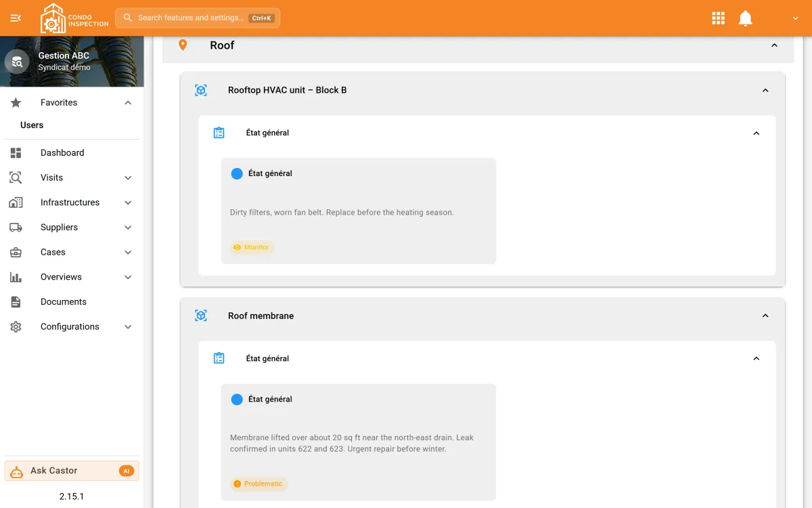Click the Infrastructures building icon
The height and width of the screenshot is (508, 812).
point(16,203)
